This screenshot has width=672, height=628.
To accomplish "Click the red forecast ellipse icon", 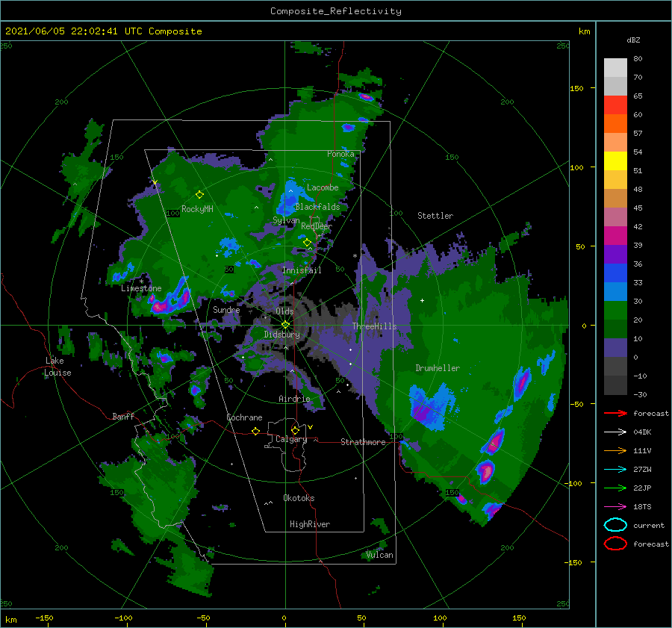I will (615, 544).
